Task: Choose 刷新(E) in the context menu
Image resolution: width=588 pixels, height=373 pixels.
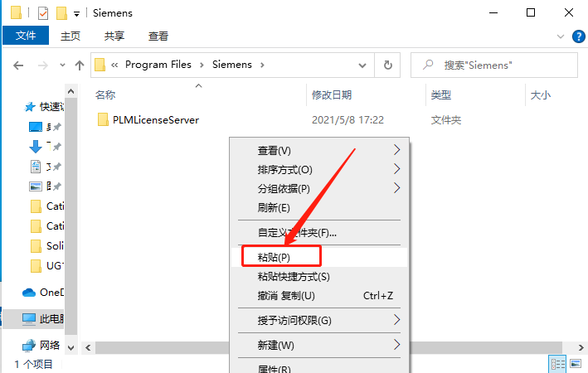Action: (319, 208)
